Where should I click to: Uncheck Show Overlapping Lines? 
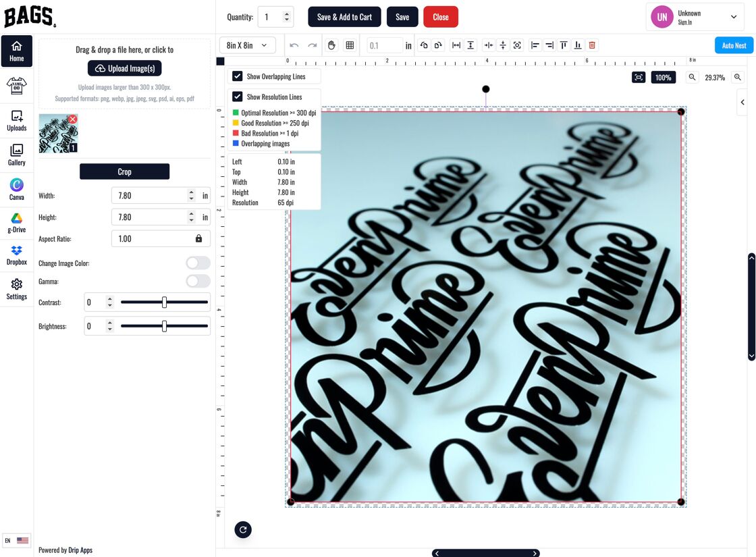pos(237,76)
